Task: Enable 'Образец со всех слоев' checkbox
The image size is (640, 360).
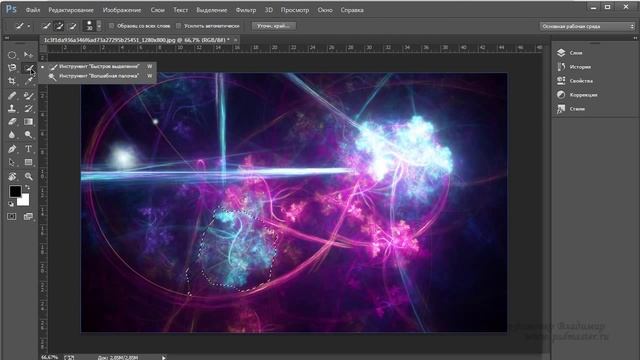Action: [x=111, y=26]
